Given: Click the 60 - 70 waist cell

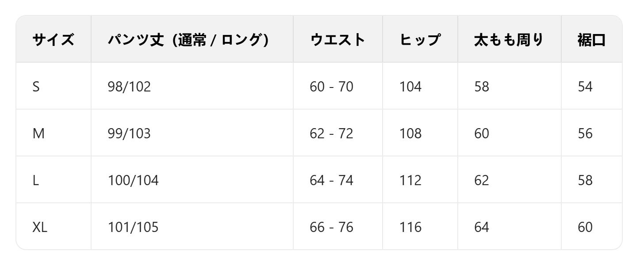Looking at the screenshot, I should pyautogui.click(x=331, y=86).
